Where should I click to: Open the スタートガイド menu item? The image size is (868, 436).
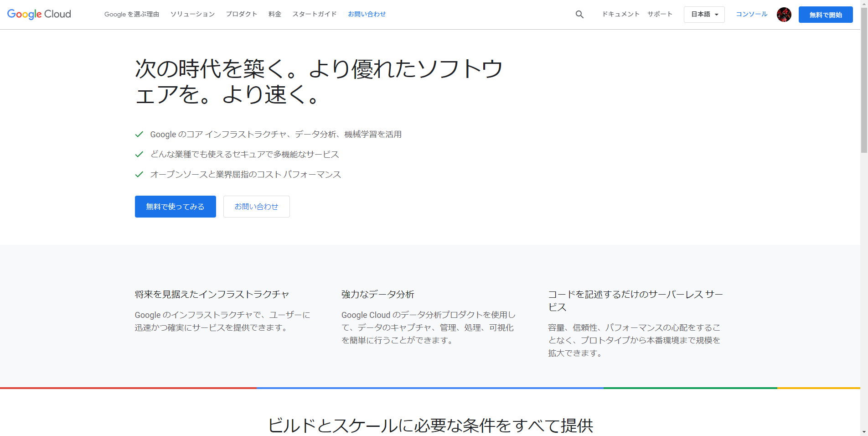coord(315,14)
